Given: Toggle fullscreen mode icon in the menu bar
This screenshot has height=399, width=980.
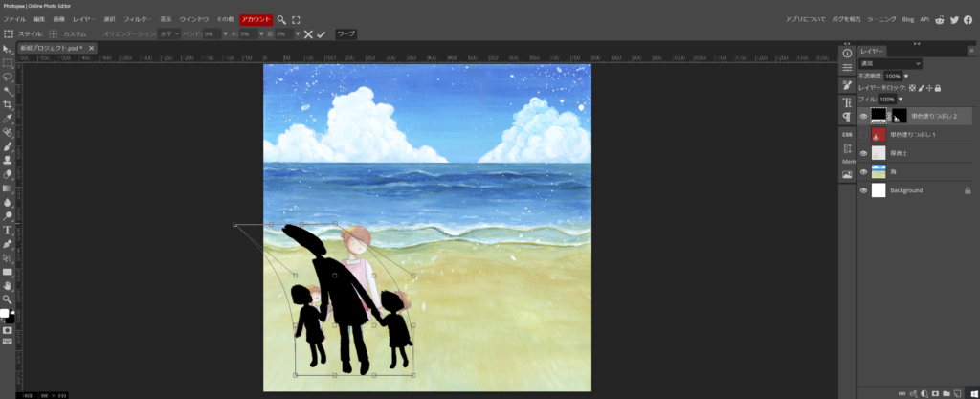Looking at the screenshot, I should pos(295,19).
